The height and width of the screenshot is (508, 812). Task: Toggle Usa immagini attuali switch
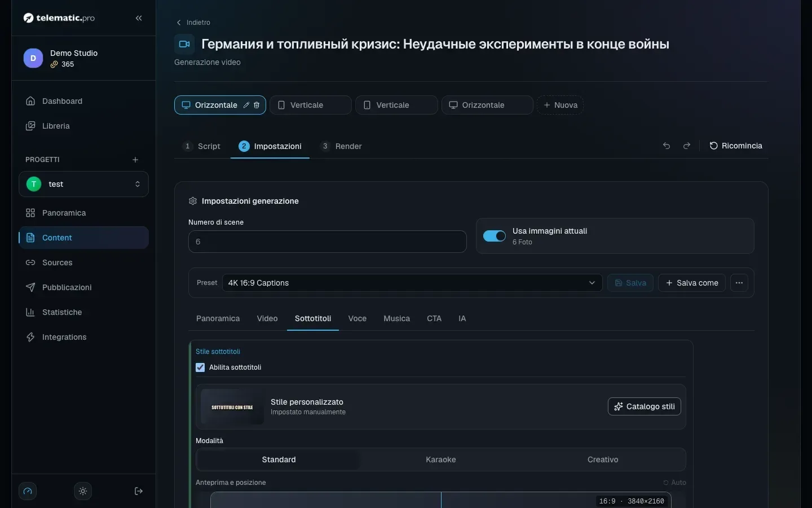coord(495,236)
